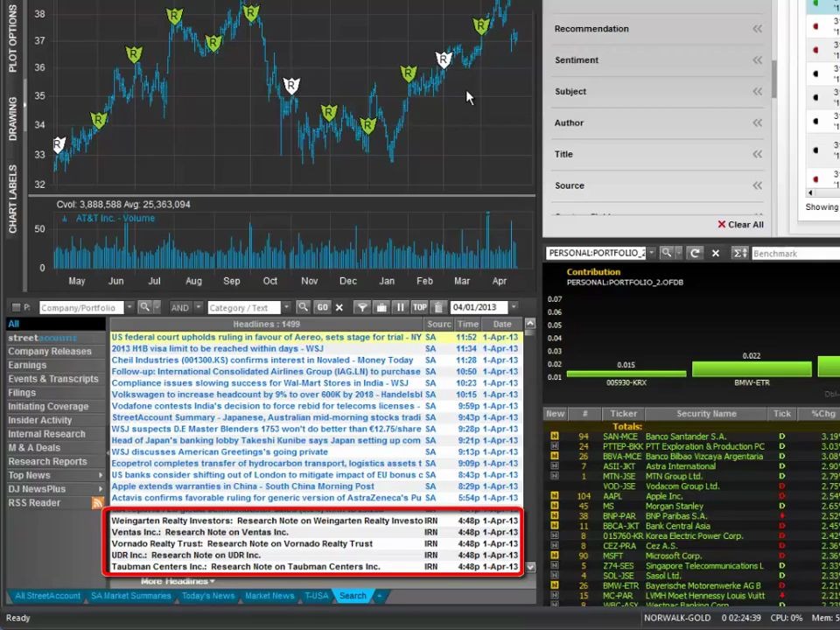The width and height of the screenshot is (840, 630).
Task: Add a new news tab with plus
Action: coord(379,596)
